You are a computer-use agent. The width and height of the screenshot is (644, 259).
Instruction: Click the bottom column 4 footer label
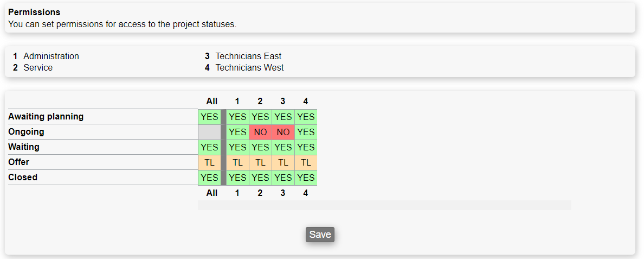coord(306,193)
